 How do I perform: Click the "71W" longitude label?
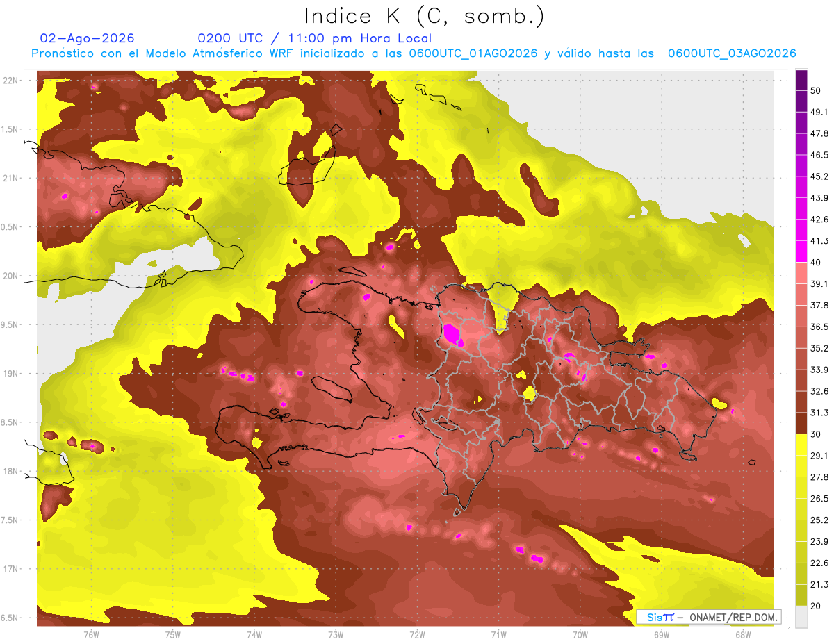pos(498,634)
